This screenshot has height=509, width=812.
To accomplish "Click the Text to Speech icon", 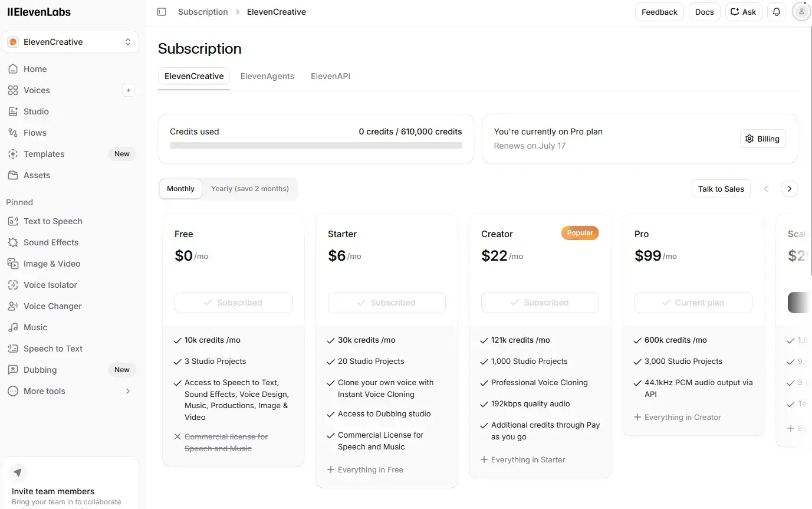I will coord(12,221).
